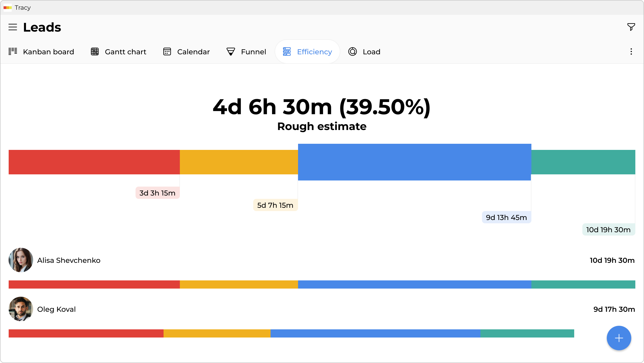Click the Efficiency tab icon
The width and height of the screenshot is (644, 363).
tap(287, 51)
